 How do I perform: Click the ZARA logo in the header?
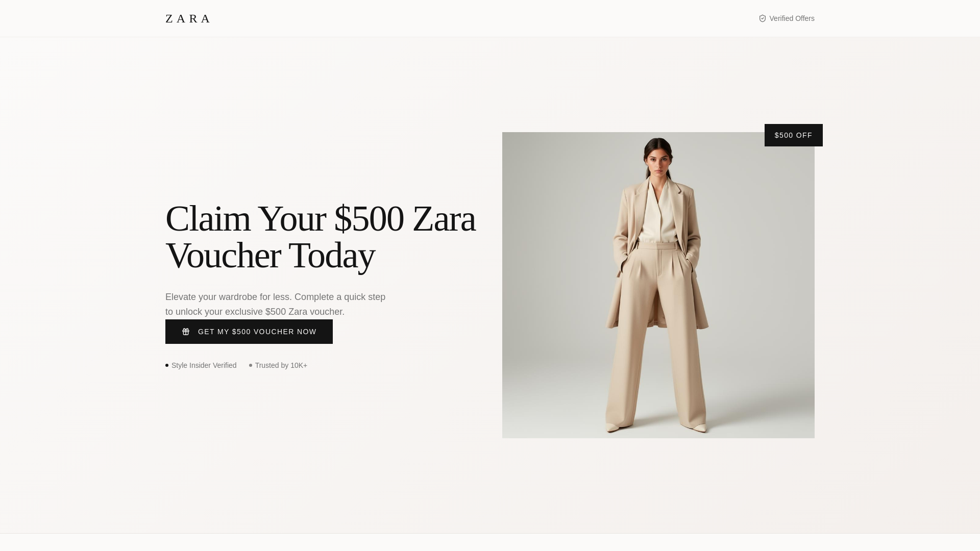[x=188, y=18]
